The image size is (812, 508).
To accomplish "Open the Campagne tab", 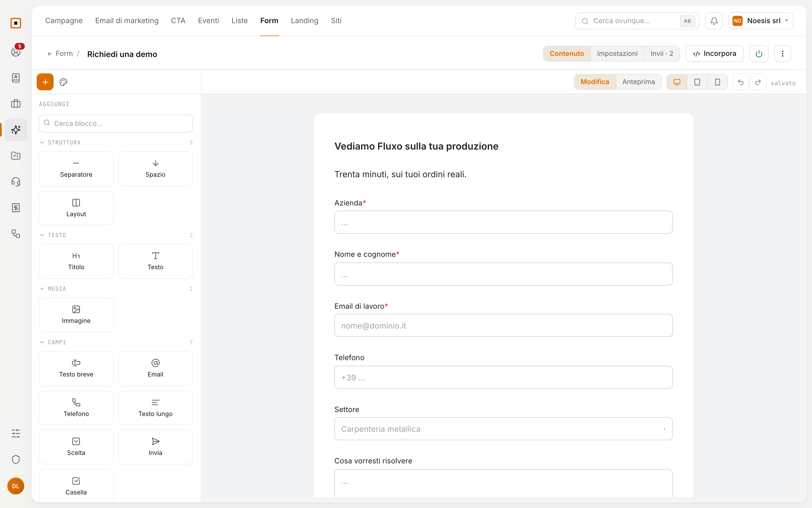I will tap(64, 21).
